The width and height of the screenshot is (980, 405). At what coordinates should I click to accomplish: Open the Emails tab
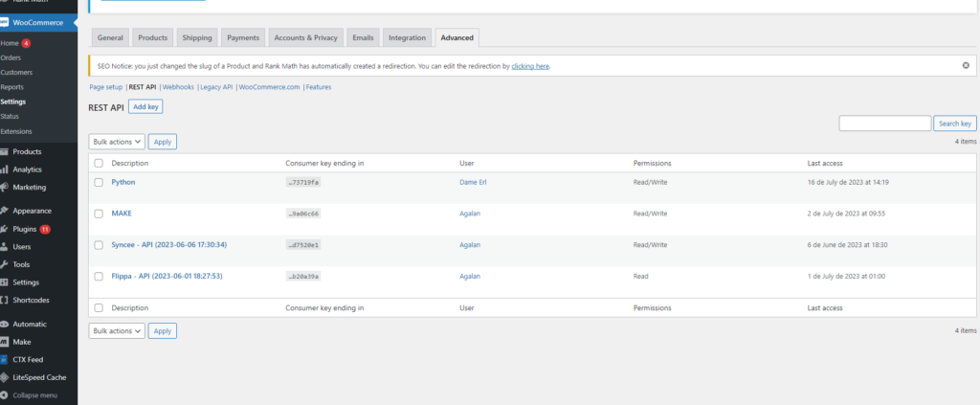tap(363, 37)
